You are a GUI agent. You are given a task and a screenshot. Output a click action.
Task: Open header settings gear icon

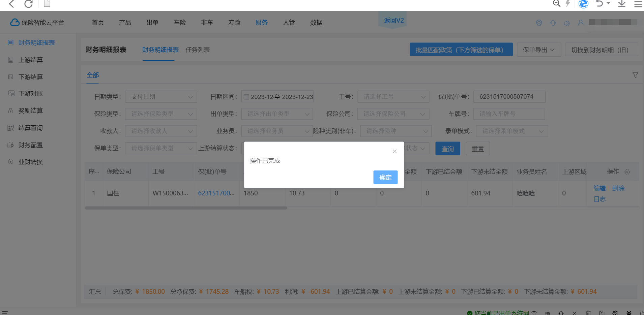point(539,23)
